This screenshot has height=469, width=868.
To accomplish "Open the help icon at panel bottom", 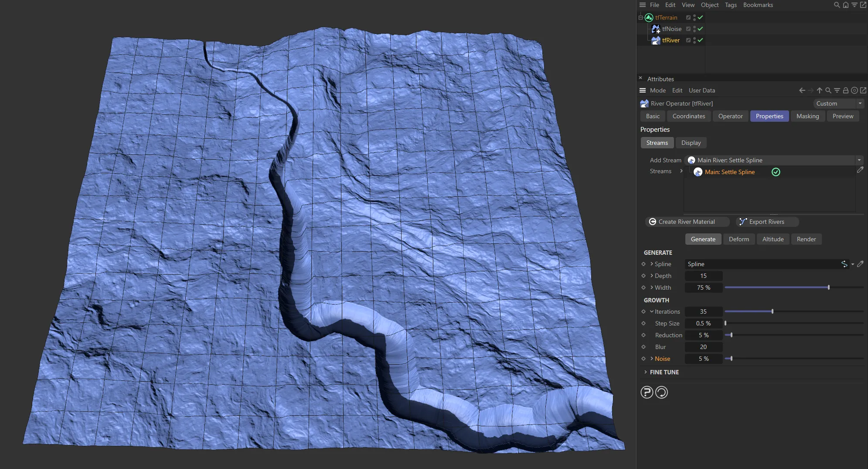I will [x=647, y=392].
